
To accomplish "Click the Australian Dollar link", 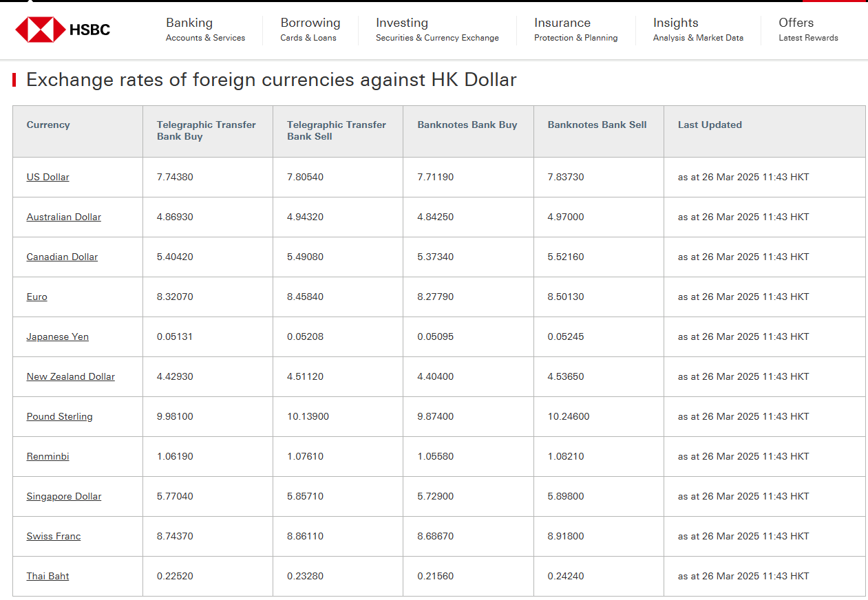I will 63,217.
